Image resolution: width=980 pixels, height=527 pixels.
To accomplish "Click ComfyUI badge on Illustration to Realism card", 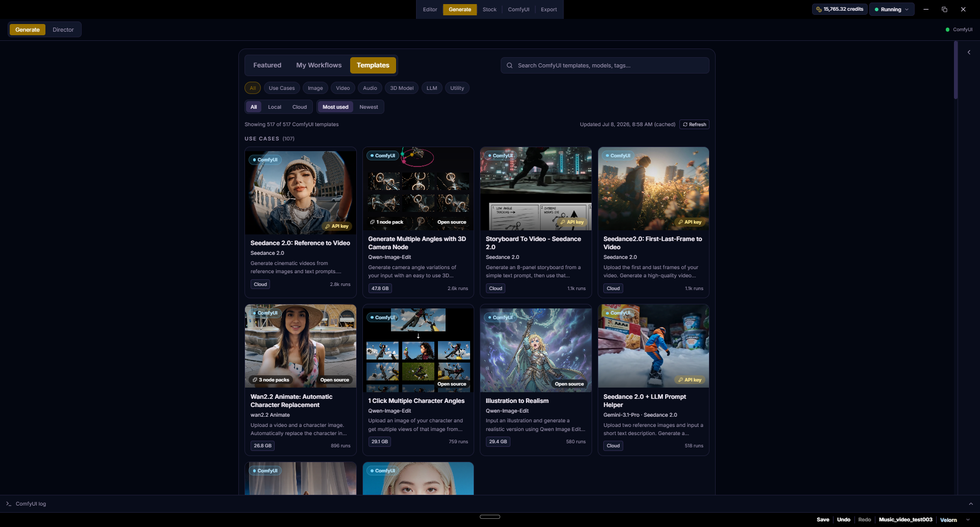I will point(500,318).
